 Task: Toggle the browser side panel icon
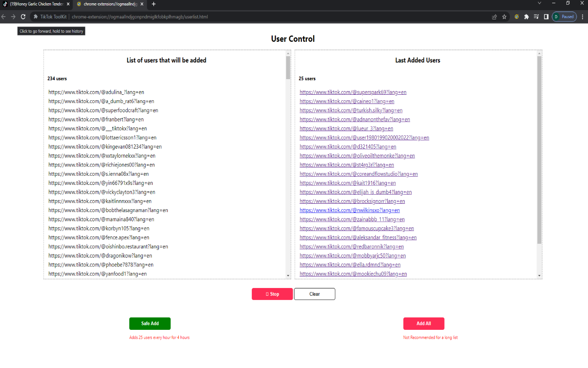pos(546,17)
